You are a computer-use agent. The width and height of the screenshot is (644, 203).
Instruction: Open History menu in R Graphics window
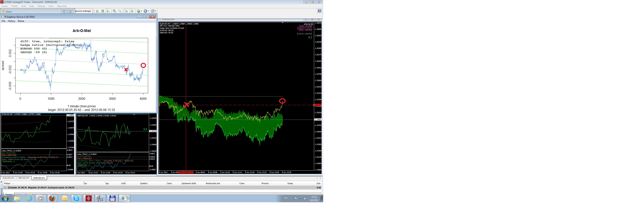tap(12, 21)
